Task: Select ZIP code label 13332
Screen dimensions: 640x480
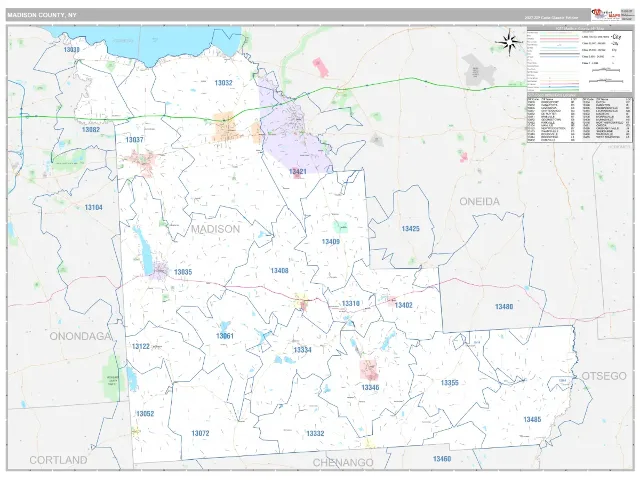Action: [x=316, y=433]
